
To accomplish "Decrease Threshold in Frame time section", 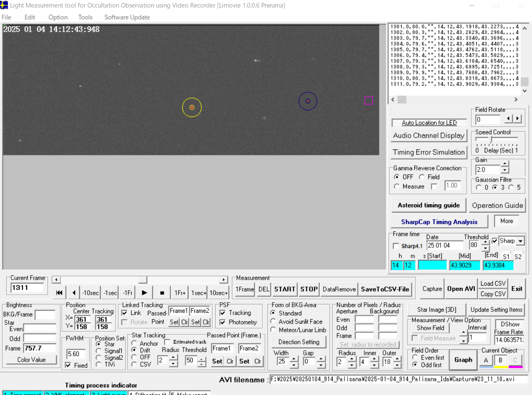I will click(485, 248).
